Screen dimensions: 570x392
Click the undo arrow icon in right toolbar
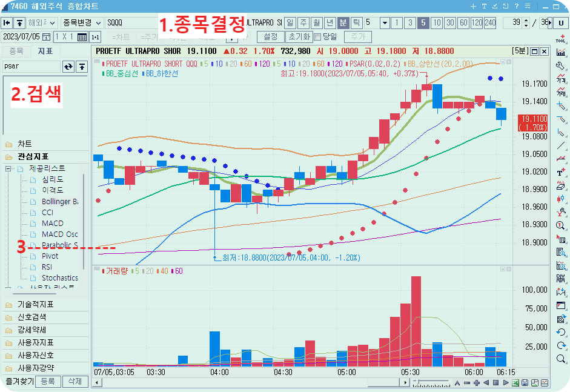(561, 332)
